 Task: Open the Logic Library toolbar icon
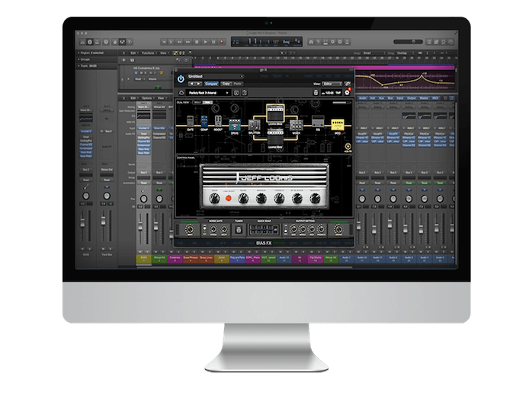(x=82, y=42)
